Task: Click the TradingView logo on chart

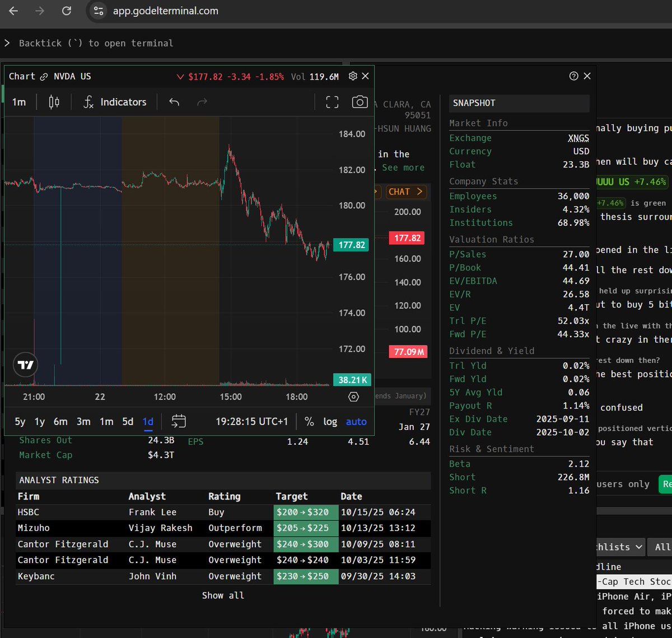Action: click(26, 365)
